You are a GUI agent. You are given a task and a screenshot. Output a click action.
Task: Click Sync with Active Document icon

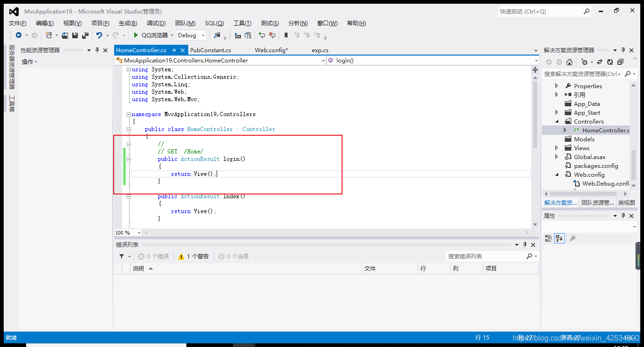600,62
